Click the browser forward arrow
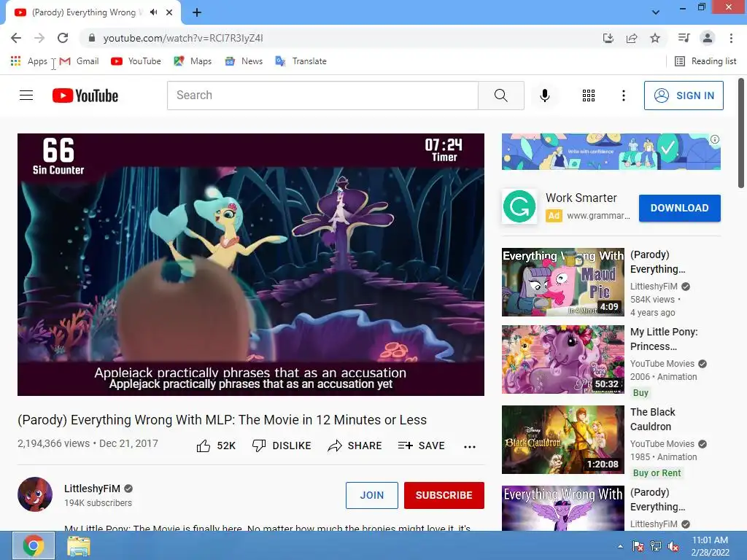Viewport: 747px width, 560px height. tap(39, 38)
